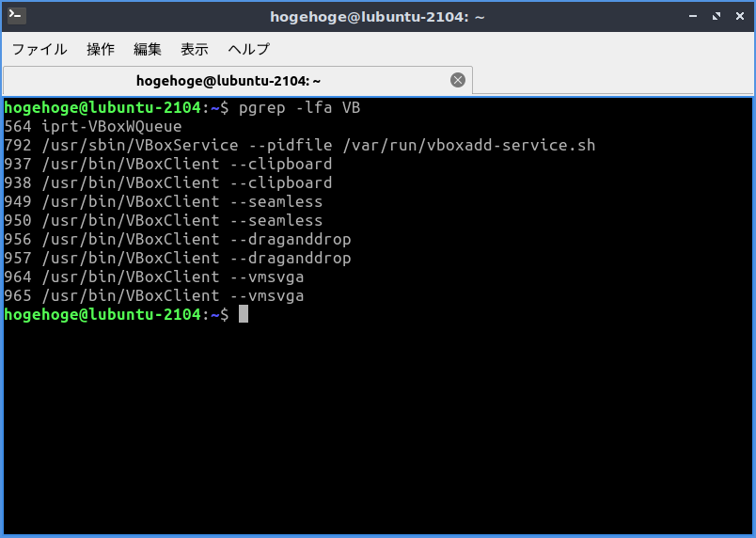
Task: Click the terminal icon in the title bar
Action: 17,16
